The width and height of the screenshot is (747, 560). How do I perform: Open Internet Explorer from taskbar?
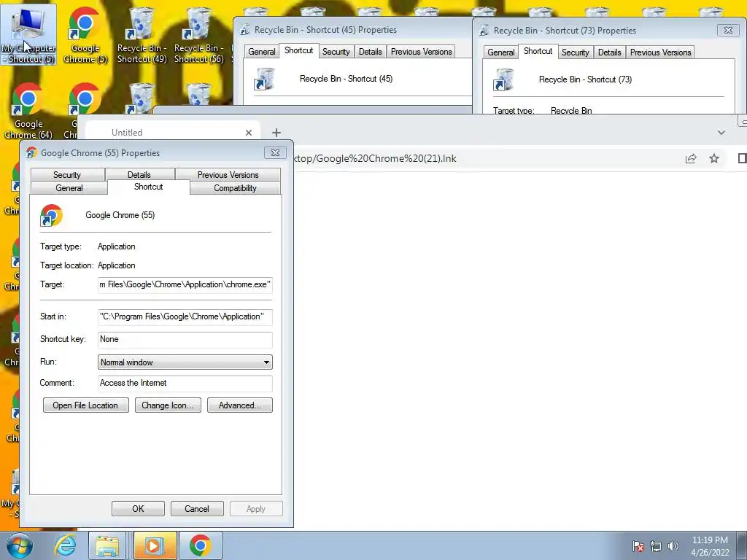(x=65, y=545)
